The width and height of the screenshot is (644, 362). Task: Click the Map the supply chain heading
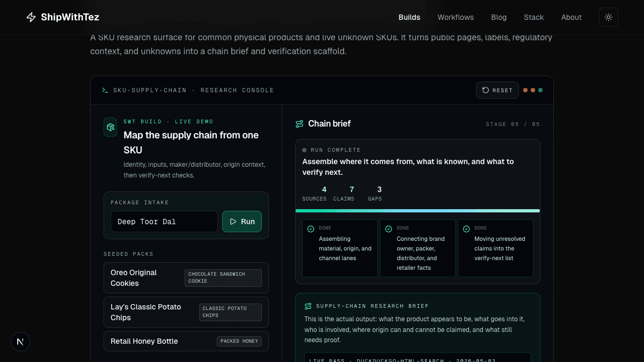click(x=191, y=143)
